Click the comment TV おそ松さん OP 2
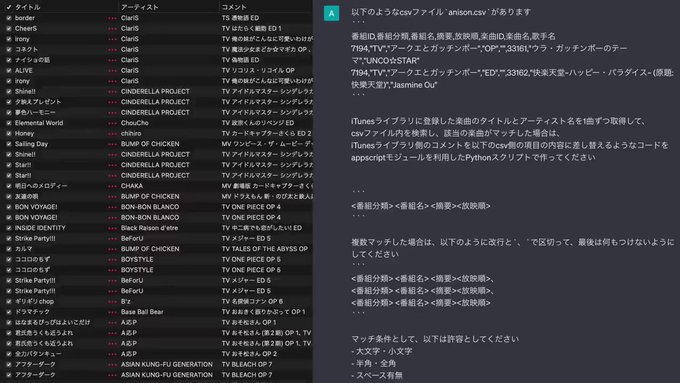The width and height of the screenshot is (680, 383). tap(249, 354)
